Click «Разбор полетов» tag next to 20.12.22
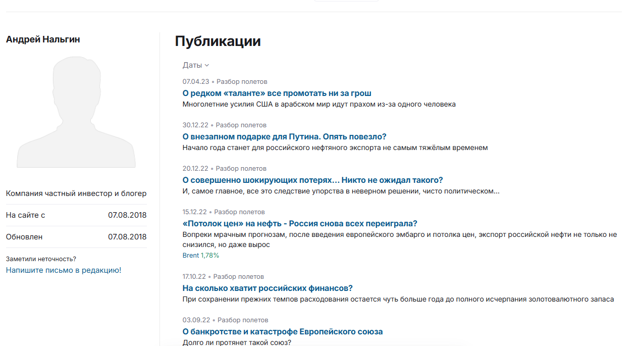This screenshot has width=644, height=346. (x=241, y=168)
